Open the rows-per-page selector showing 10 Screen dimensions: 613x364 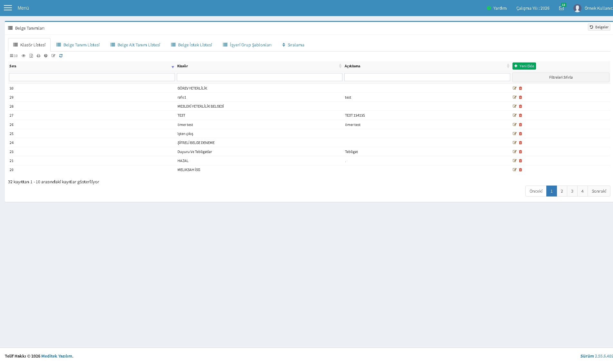[14, 56]
